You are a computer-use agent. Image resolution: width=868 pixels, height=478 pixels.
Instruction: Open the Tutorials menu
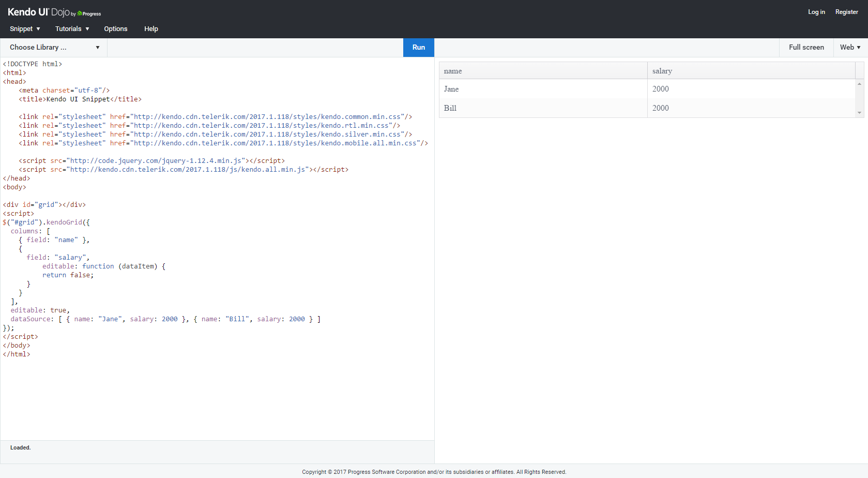[72, 29]
